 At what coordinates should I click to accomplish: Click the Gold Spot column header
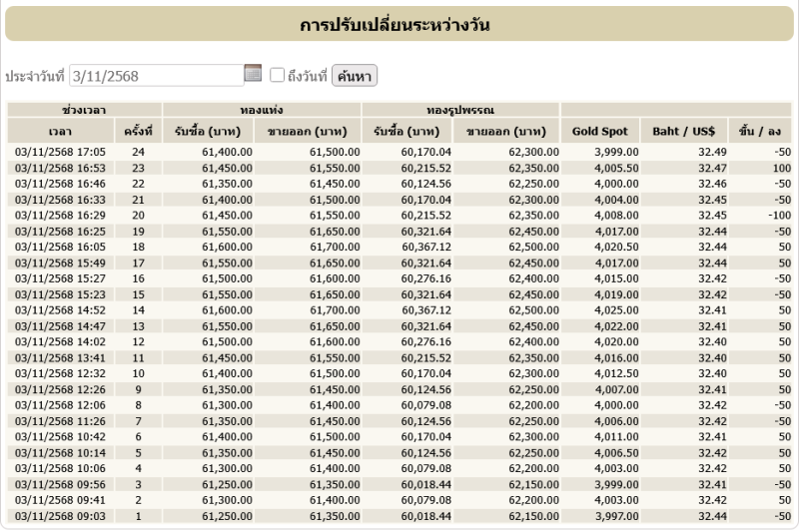click(599, 132)
